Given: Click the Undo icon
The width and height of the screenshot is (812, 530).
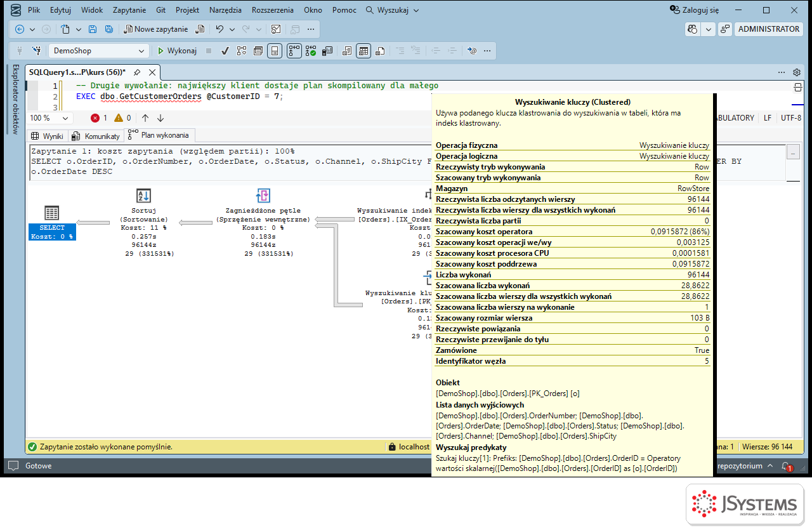Looking at the screenshot, I should [219, 29].
